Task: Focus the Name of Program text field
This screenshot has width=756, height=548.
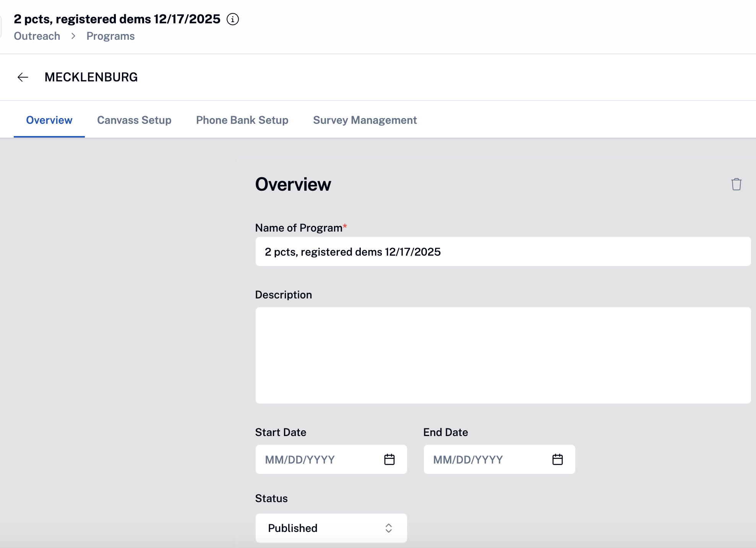Action: pos(503,251)
